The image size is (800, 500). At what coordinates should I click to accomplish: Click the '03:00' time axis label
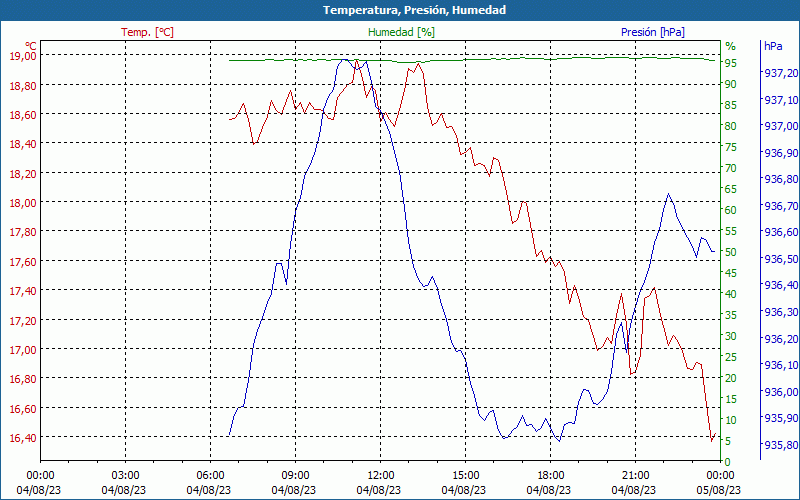(x=126, y=476)
